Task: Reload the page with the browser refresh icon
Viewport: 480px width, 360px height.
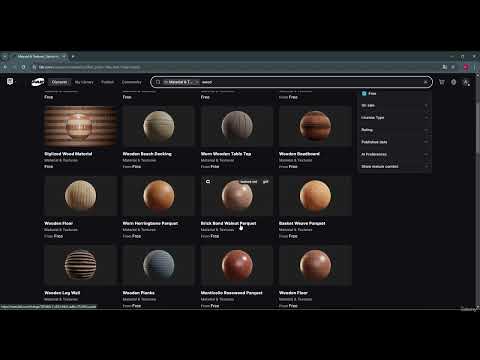Action: [23, 67]
